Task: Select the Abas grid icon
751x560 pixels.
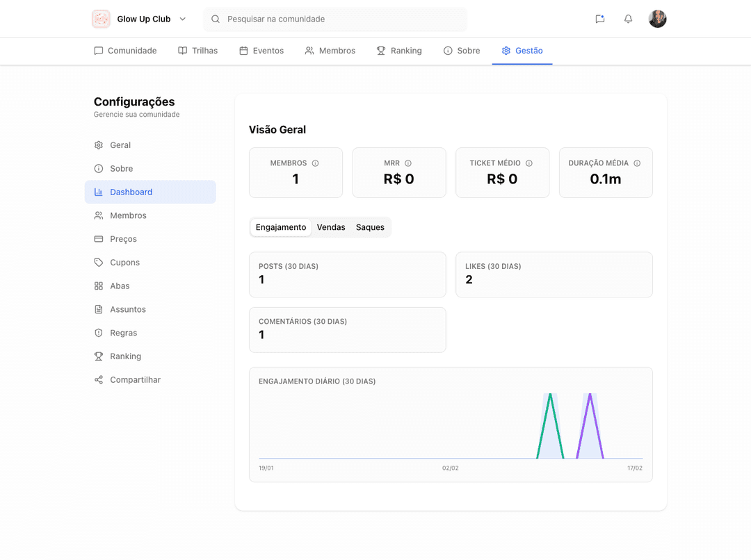Action: 98,286
